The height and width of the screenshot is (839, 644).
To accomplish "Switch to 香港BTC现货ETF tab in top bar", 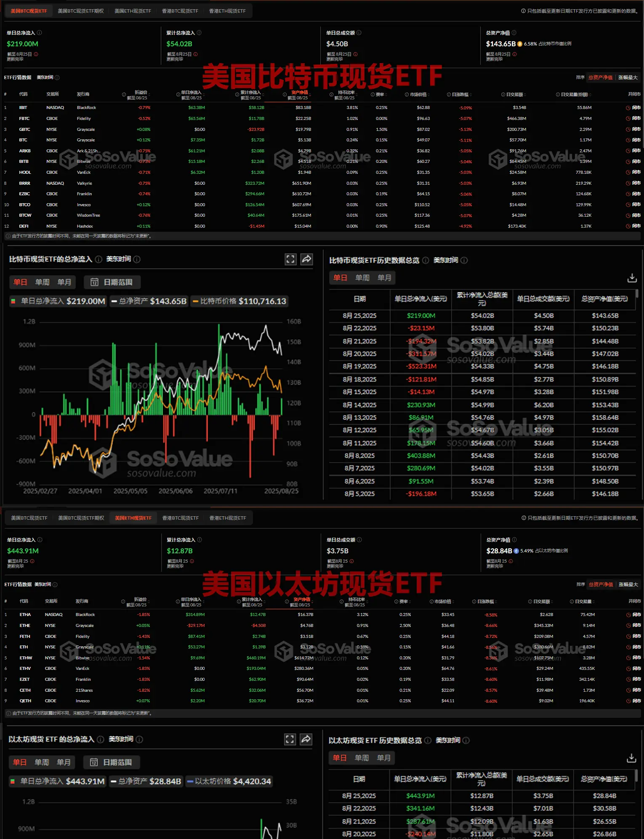I will [180, 11].
